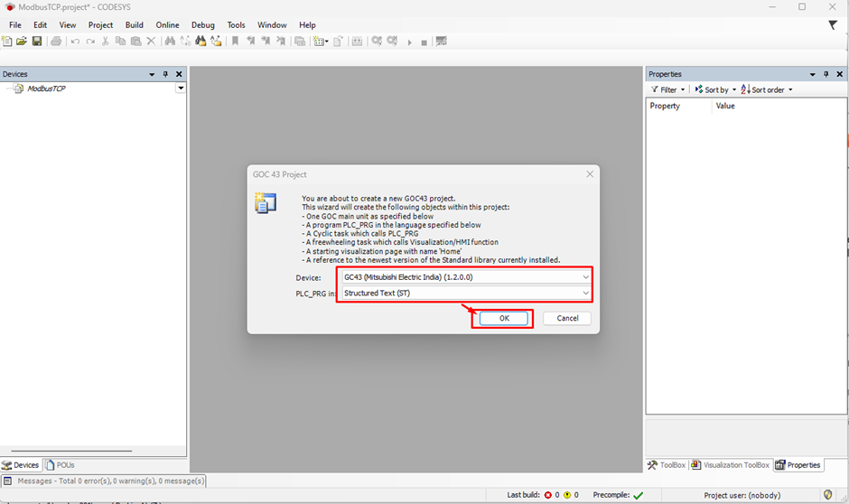Image resolution: width=849 pixels, height=504 pixels.
Task: Click the Next Bookmark icon
Action: 266,42
